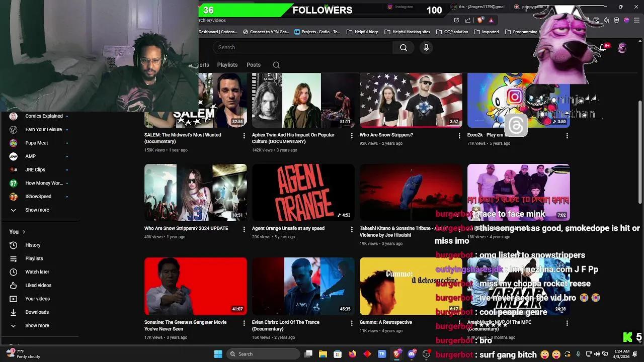Click the open-in-new-window icon in address bar
This screenshot has width=644, height=362.
[456, 20]
